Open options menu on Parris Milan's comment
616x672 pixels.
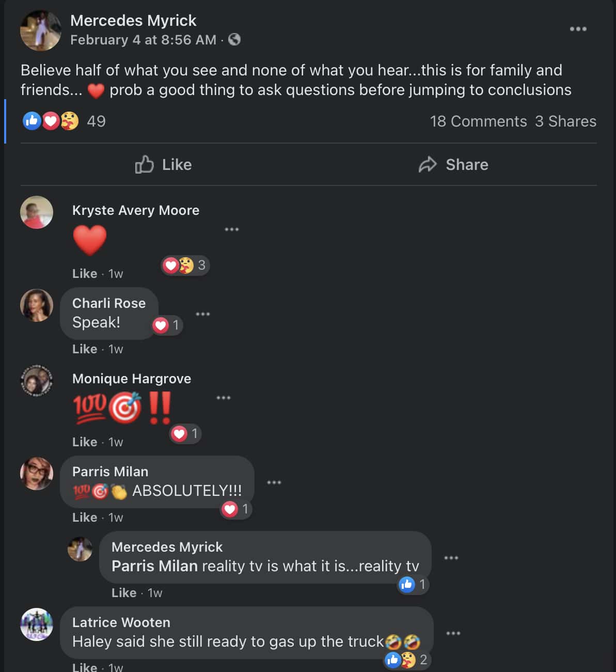274,482
